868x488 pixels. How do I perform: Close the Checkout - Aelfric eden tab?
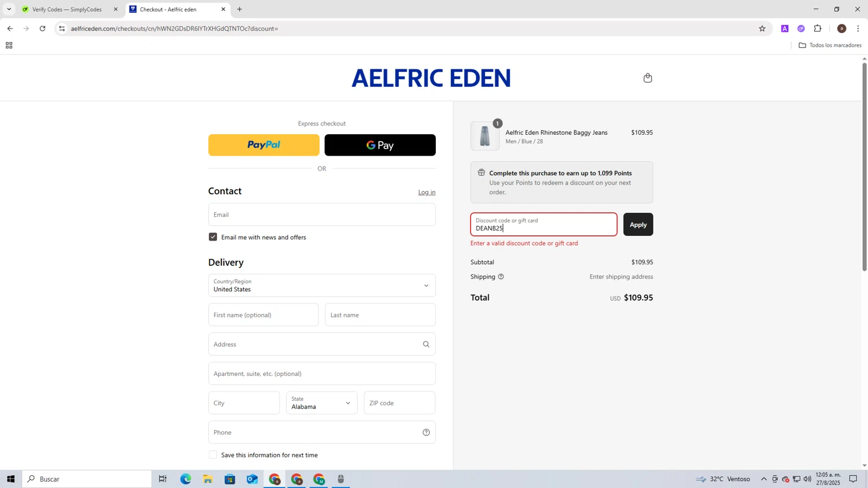coord(223,9)
